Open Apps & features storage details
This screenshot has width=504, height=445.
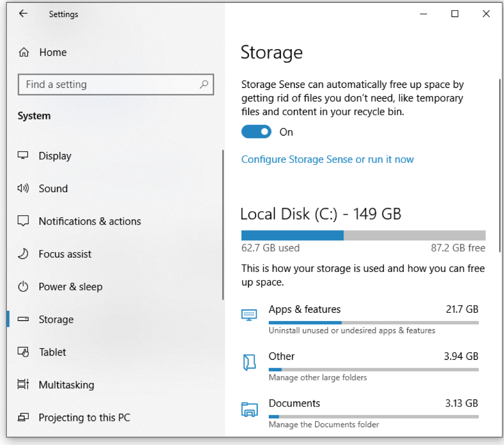(x=360, y=319)
